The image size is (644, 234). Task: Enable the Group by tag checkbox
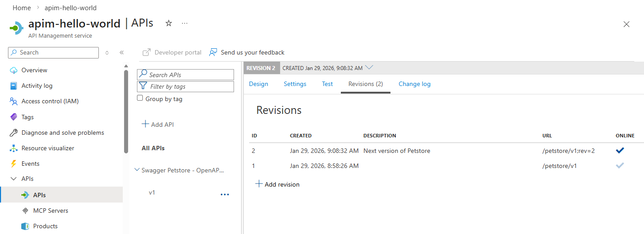(x=140, y=98)
